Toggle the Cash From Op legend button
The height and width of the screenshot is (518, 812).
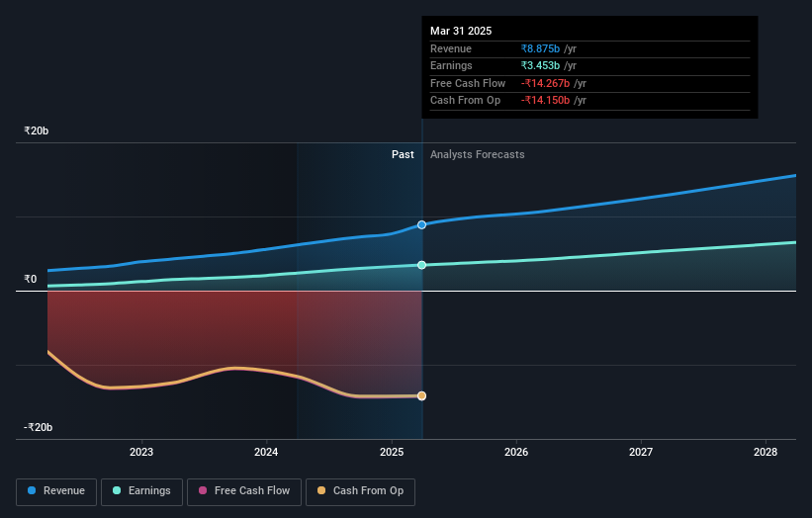click(360, 491)
